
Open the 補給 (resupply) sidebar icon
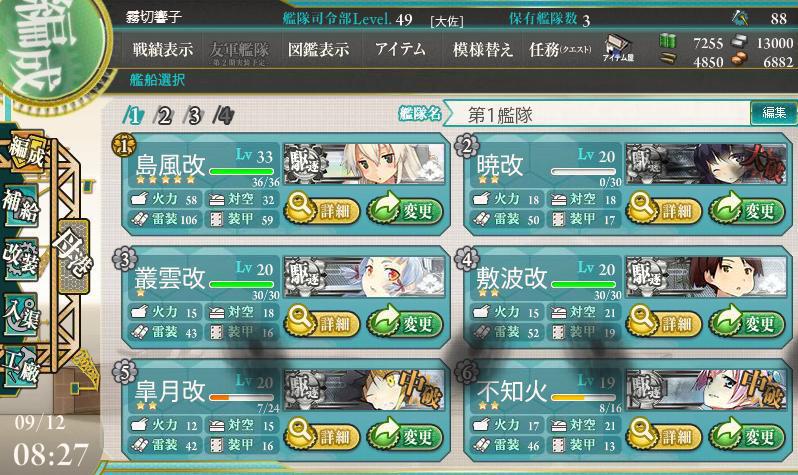[x=21, y=205]
